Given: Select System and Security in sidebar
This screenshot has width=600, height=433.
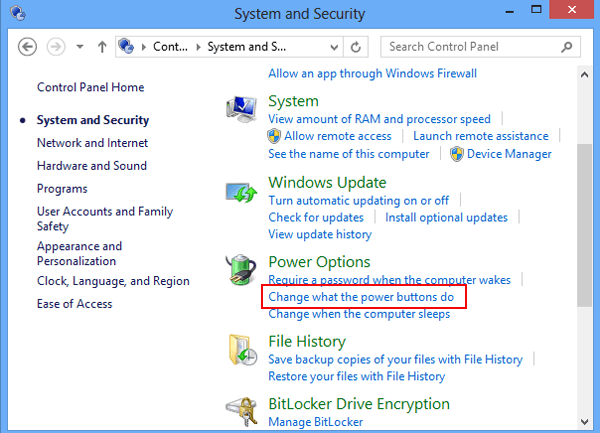Looking at the screenshot, I should (x=93, y=120).
